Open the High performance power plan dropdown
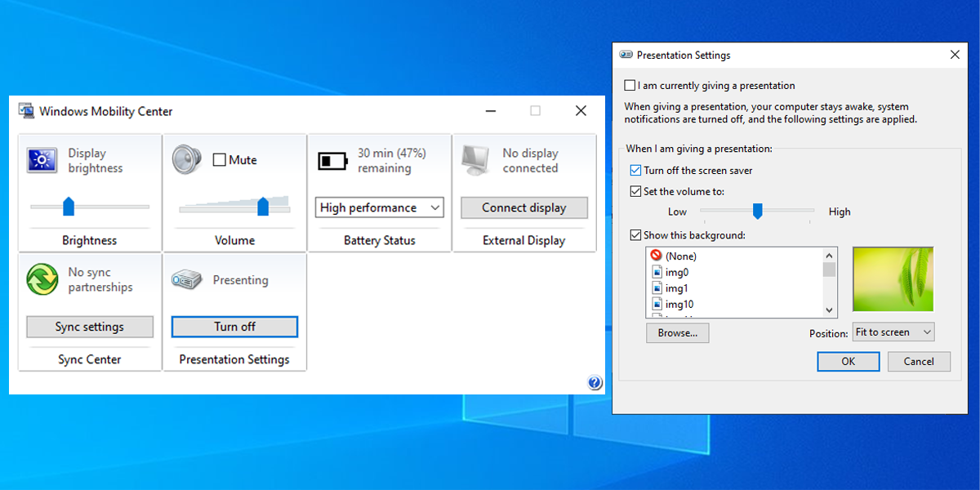The height and width of the screenshot is (490, 980). (379, 207)
